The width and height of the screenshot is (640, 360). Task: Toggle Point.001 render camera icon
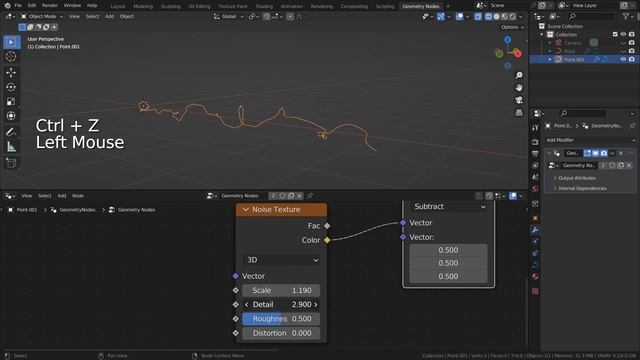pos(631,60)
